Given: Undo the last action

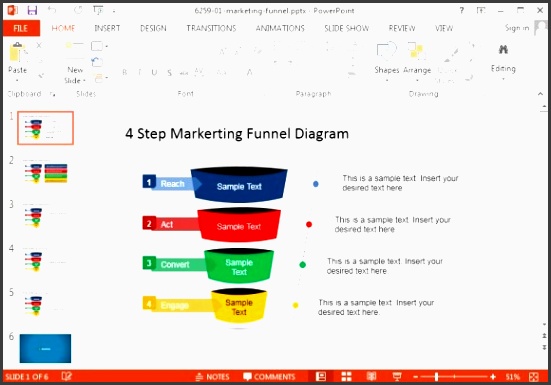Looking at the screenshot, I should (52, 10).
